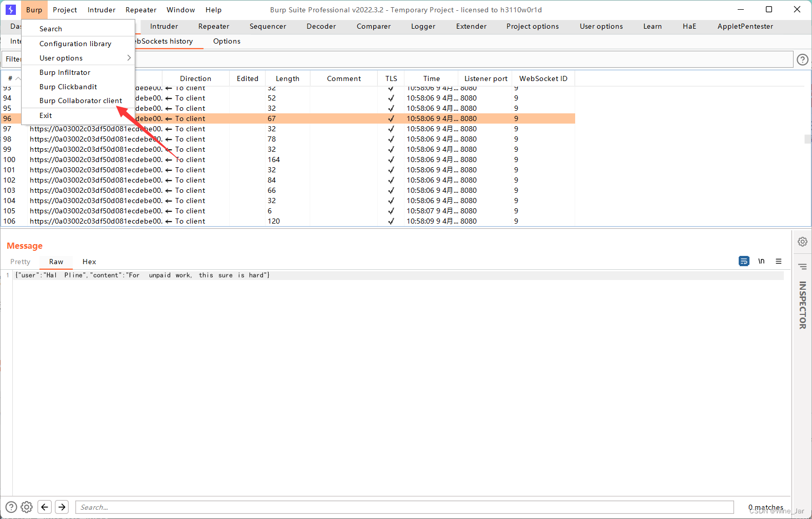The image size is (812, 519).
Task: Open Inspector settings gear icon
Action: 802,242
